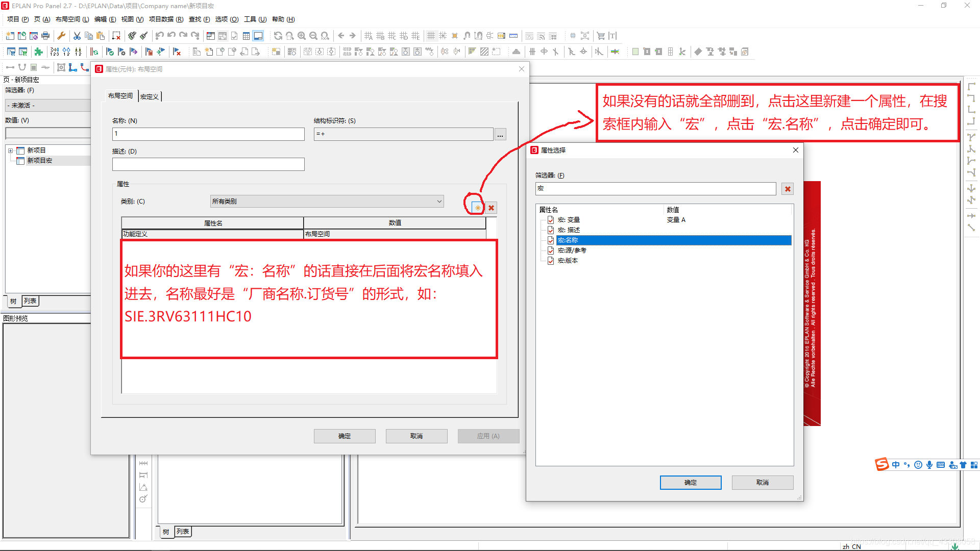This screenshot has height=551, width=980.
Task: Toggle checkbox for 宏: 描述 property
Action: [551, 230]
